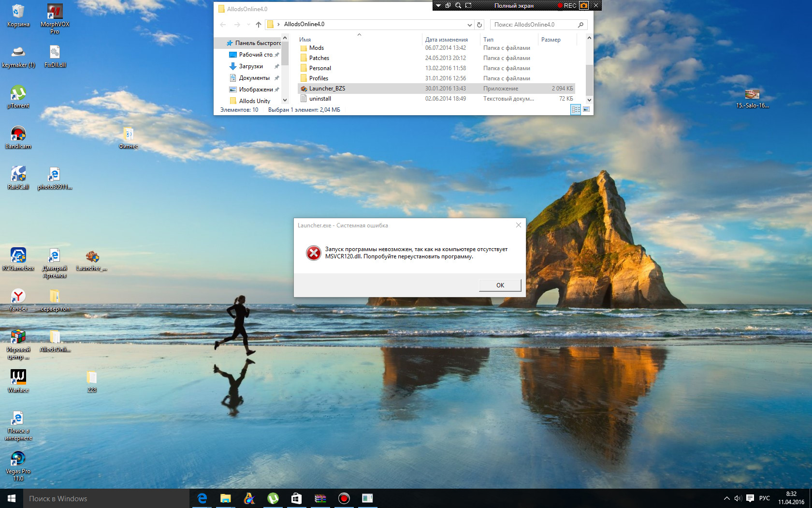This screenshot has width=812, height=508.
Task: Switch Explorer to details view mode
Action: click(576, 110)
